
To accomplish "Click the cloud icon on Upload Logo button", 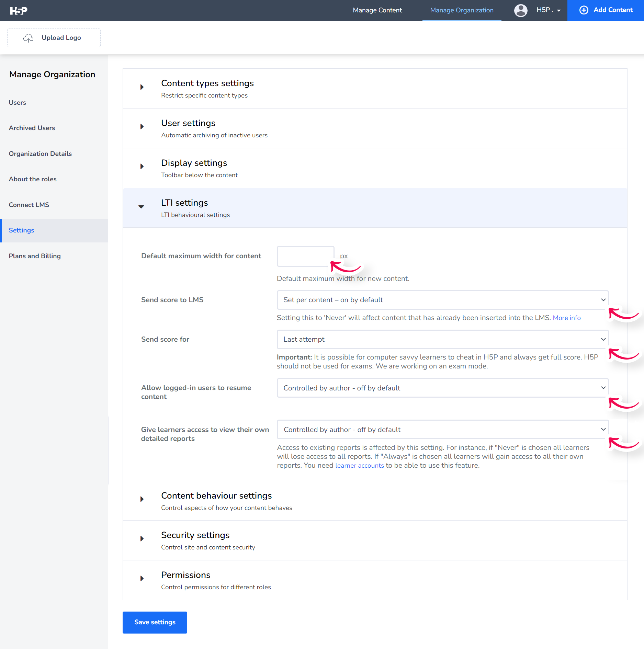I will 29,38.
